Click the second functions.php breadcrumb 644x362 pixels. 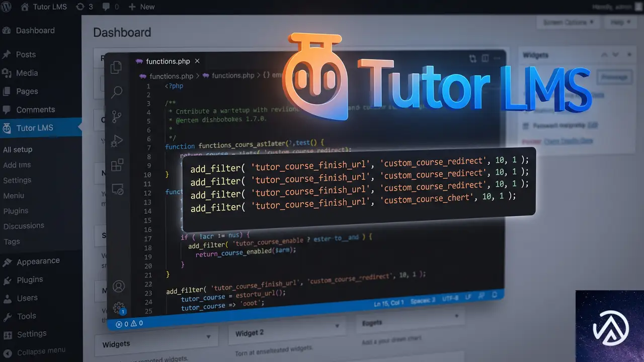pos(228,75)
